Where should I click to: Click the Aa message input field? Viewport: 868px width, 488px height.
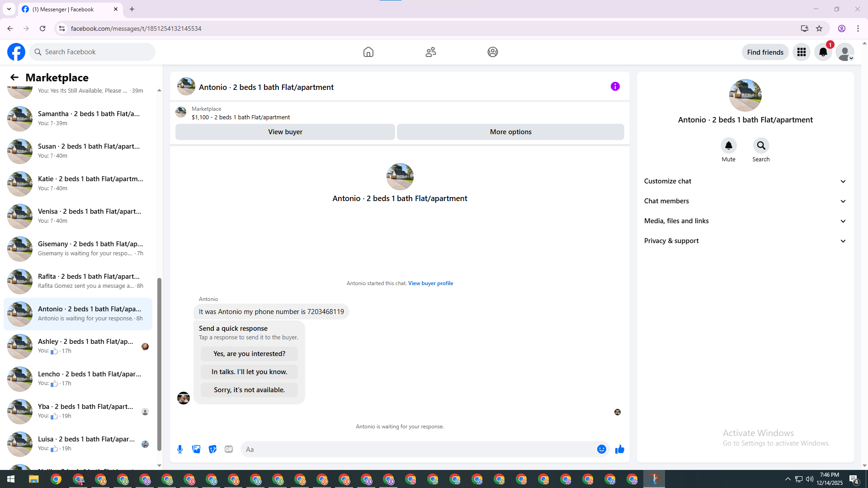(416, 449)
